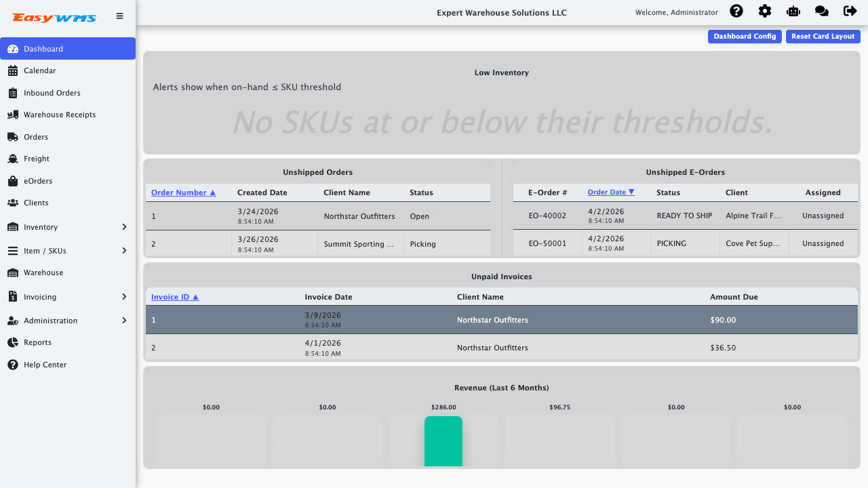Screen dimensions: 868x488
Task: Click the $96.75 revenue value label
Action: click(560, 407)
